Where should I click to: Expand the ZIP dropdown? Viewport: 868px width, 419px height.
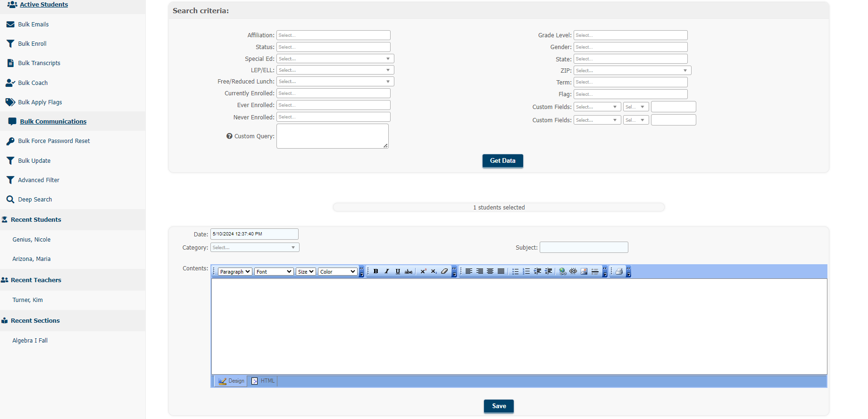[633, 70]
